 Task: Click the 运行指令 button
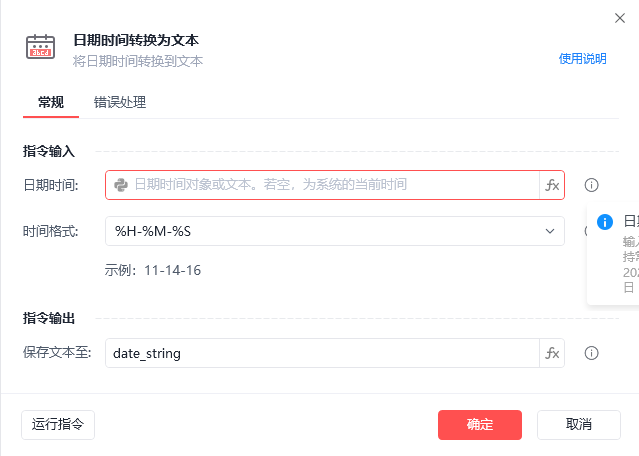[x=58, y=424]
